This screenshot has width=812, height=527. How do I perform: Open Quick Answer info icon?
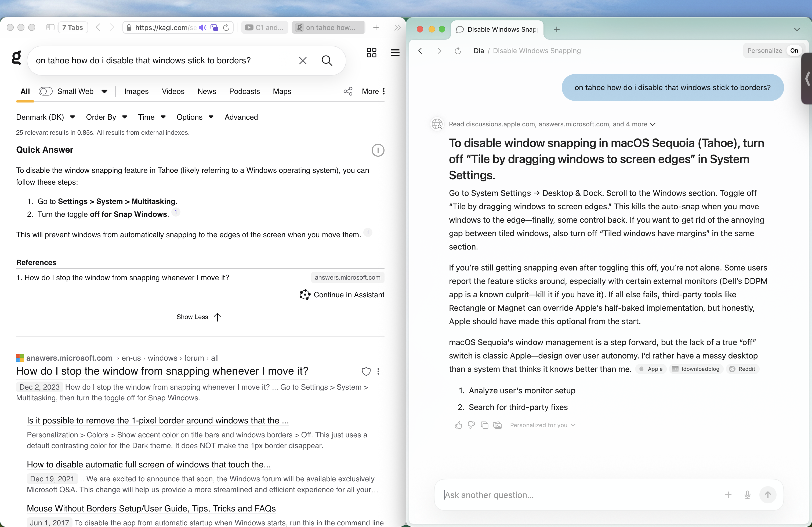378,150
